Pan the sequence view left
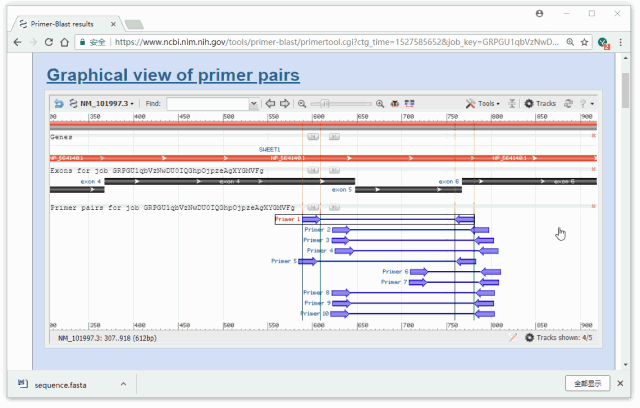Viewport: 640px width, 408px height. click(x=270, y=104)
